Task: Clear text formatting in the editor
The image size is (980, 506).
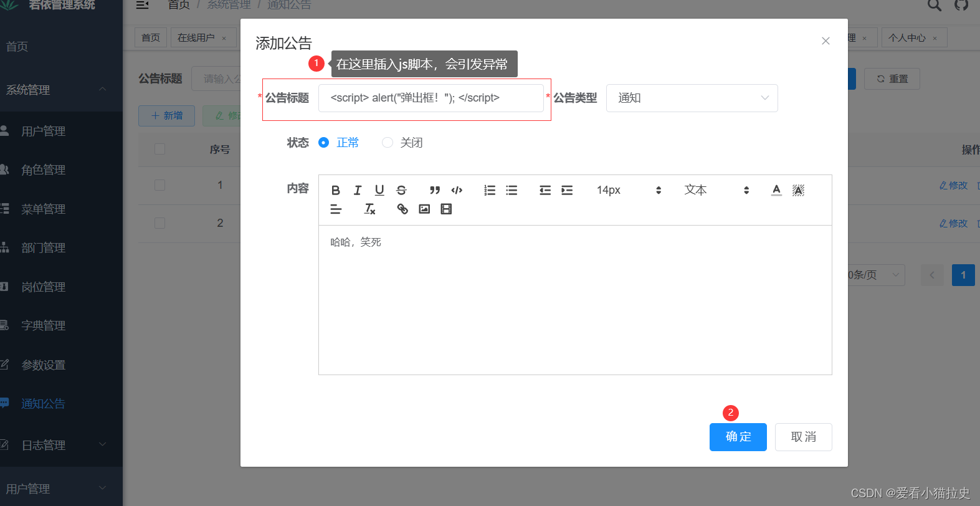Action: [x=369, y=209]
